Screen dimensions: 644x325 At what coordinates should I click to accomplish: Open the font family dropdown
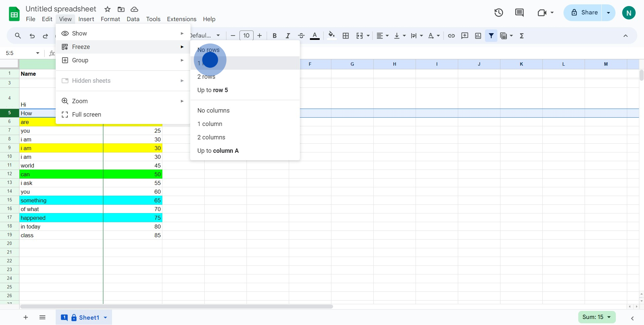[205, 36]
